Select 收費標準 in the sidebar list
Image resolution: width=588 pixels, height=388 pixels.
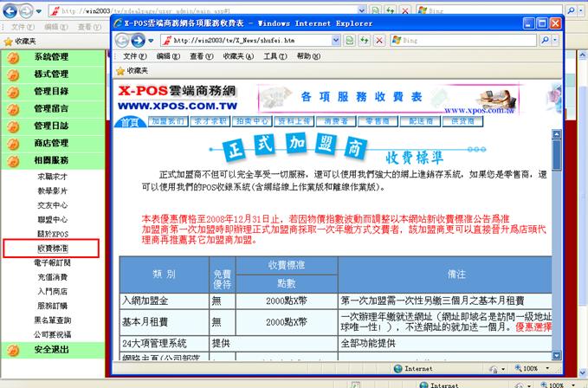point(50,248)
